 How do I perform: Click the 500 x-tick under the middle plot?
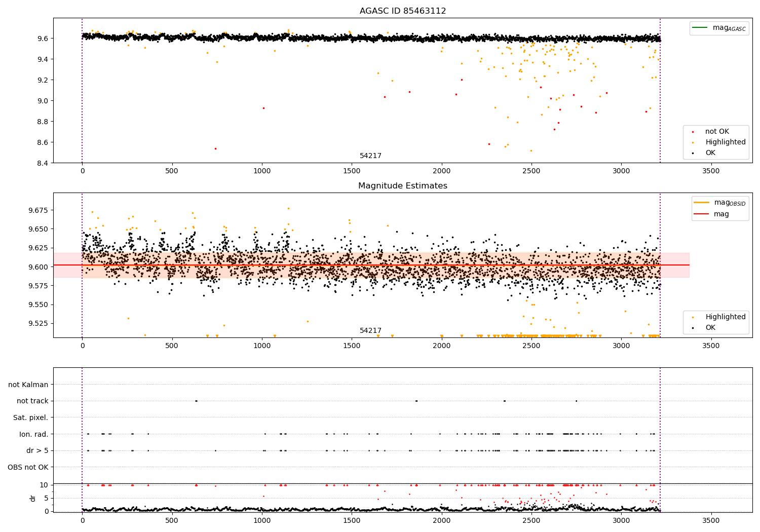point(172,346)
